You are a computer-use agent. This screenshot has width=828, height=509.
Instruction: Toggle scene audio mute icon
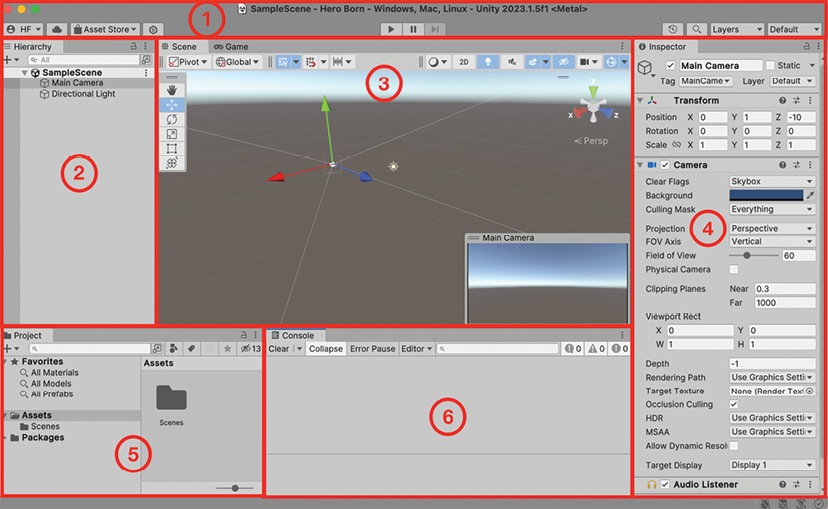[512, 62]
